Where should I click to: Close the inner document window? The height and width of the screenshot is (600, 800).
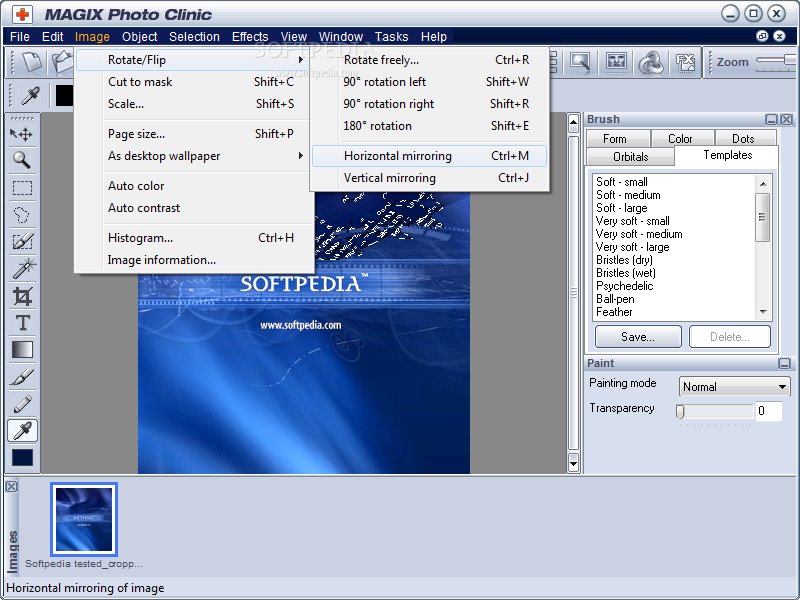[x=779, y=36]
